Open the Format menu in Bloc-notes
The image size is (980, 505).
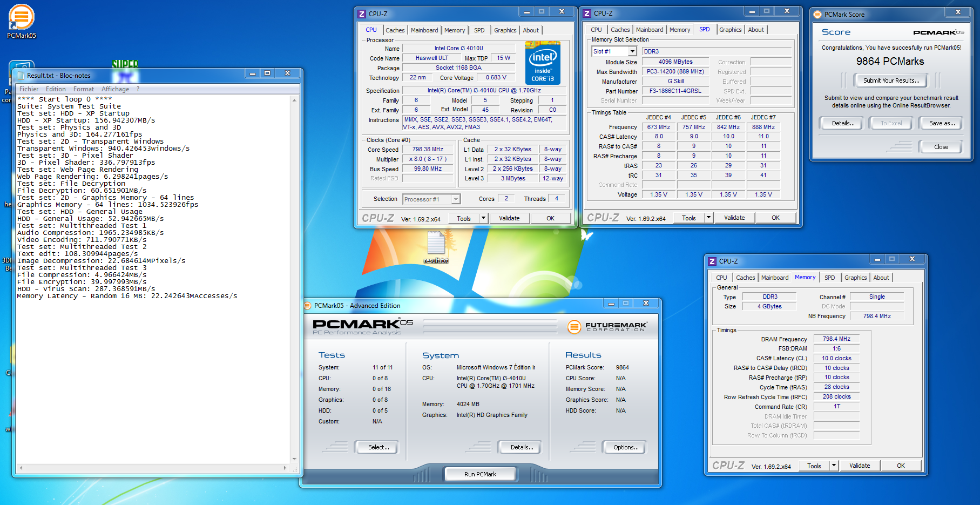point(84,89)
